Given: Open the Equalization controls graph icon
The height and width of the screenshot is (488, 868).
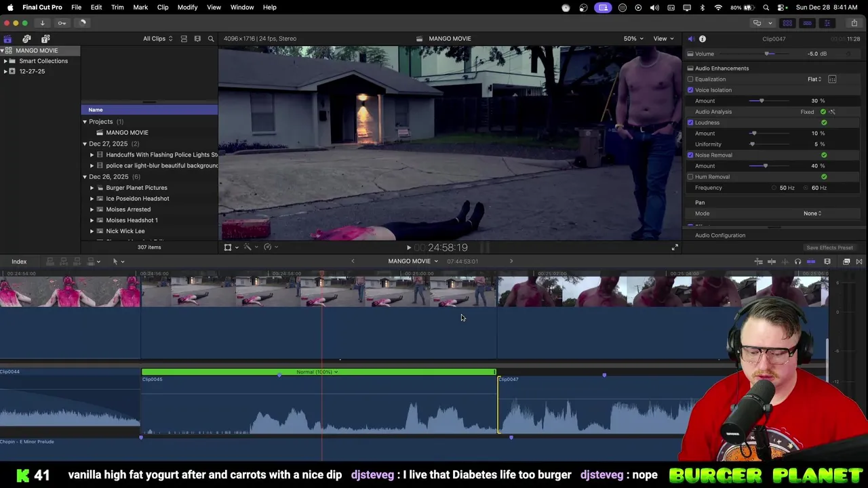Looking at the screenshot, I should (x=832, y=79).
